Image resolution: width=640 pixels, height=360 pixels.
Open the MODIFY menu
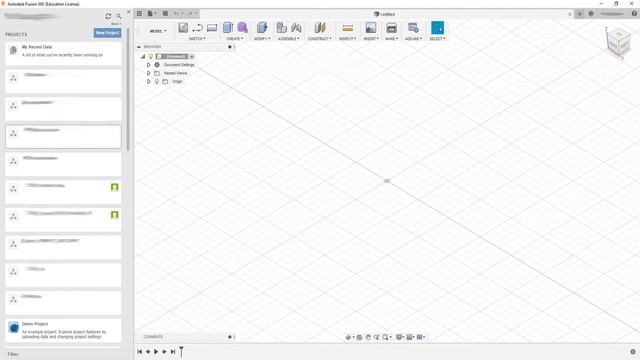click(262, 38)
